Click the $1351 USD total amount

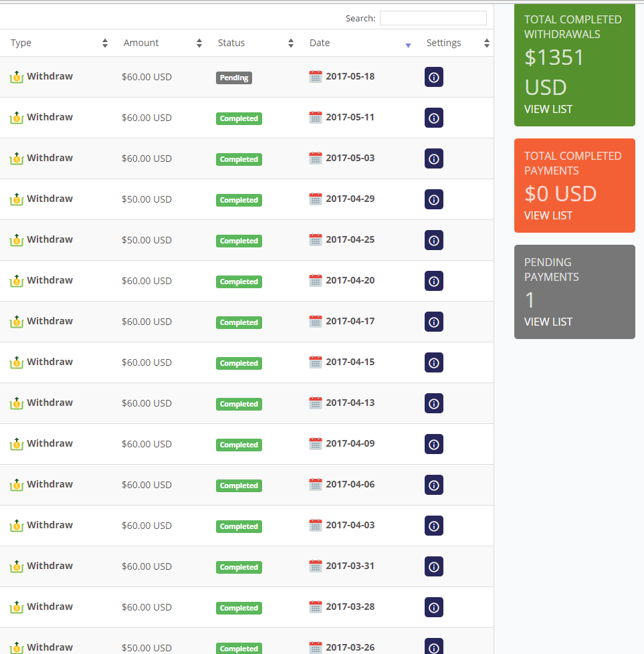[x=554, y=72]
